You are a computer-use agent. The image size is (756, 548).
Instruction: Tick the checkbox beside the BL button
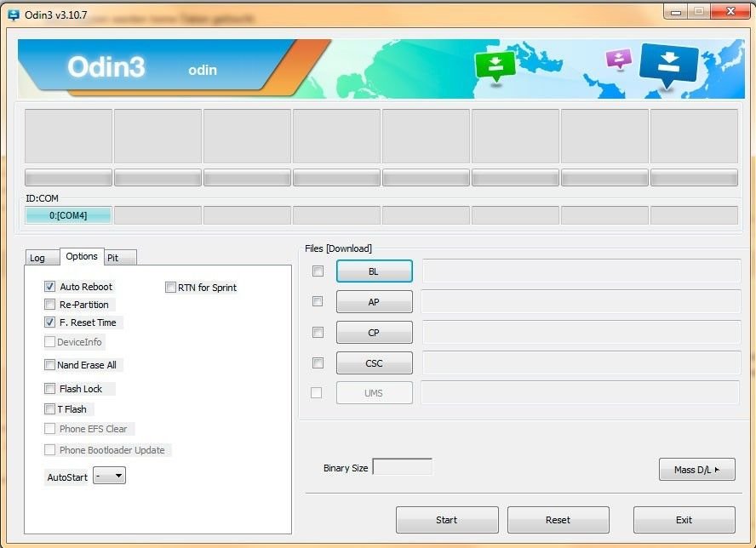[318, 271]
